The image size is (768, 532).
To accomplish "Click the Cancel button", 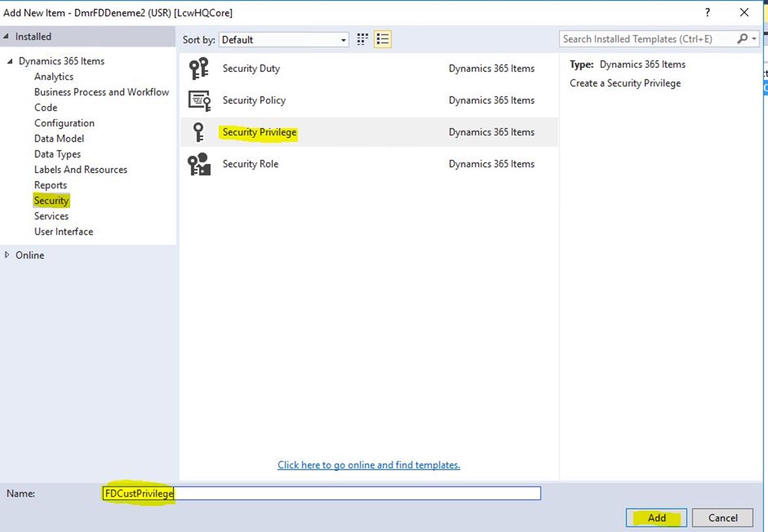I will [722, 518].
